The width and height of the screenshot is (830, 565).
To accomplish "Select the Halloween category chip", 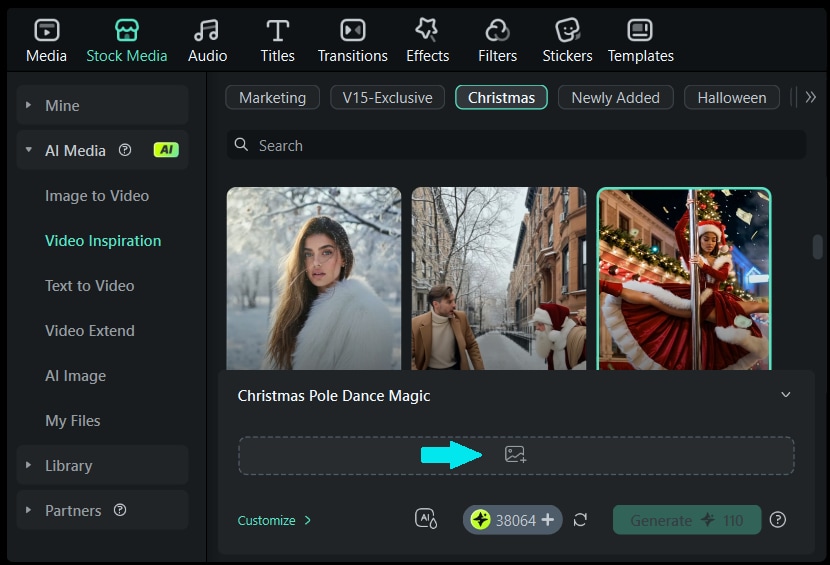I will click(732, 97).
